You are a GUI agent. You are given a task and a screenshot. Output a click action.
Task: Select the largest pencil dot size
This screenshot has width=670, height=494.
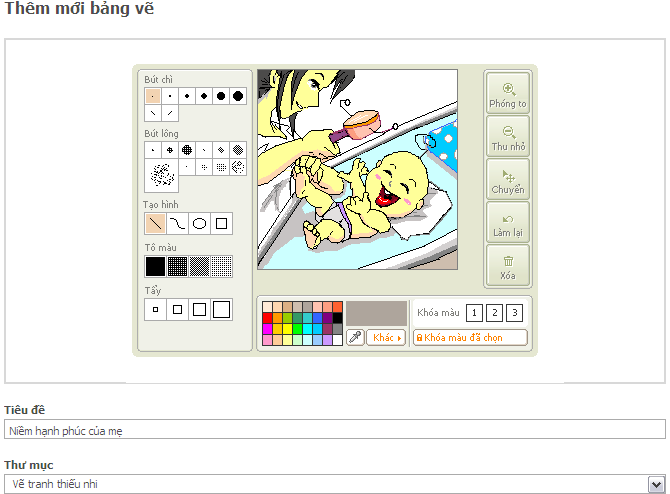tap(238, 96)
